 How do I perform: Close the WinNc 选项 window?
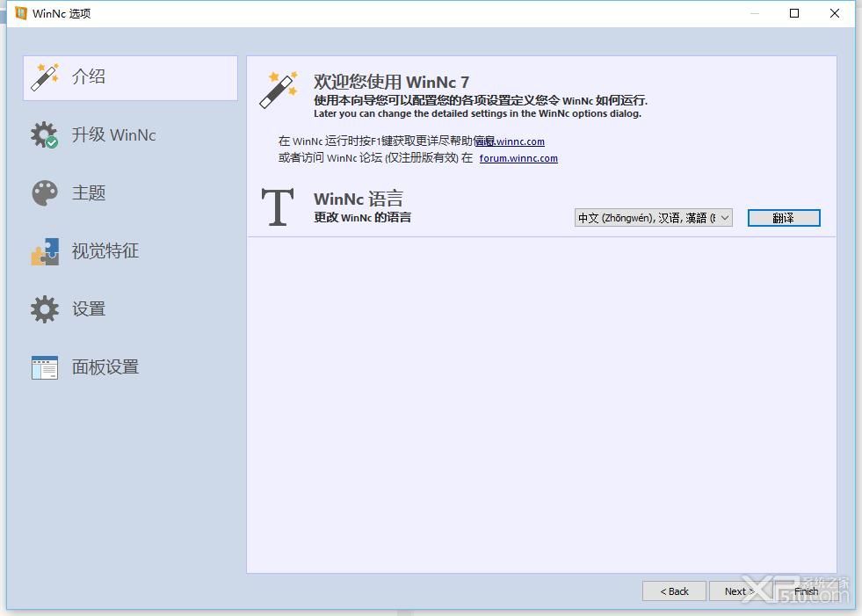[835, 13]
